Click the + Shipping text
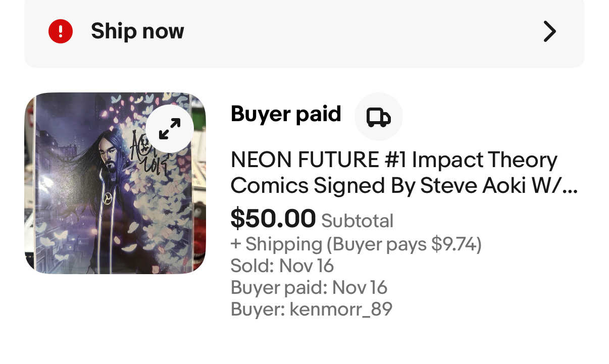 coord(276,244)
